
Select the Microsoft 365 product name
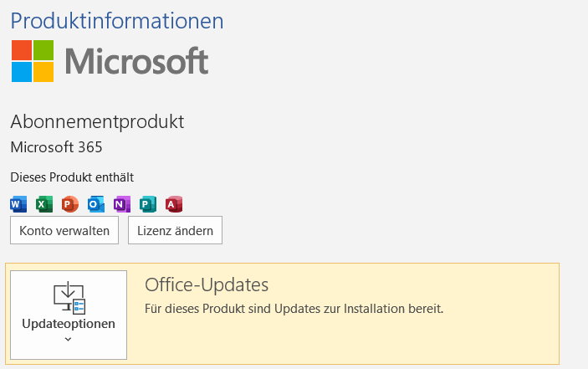pos(56,147)
